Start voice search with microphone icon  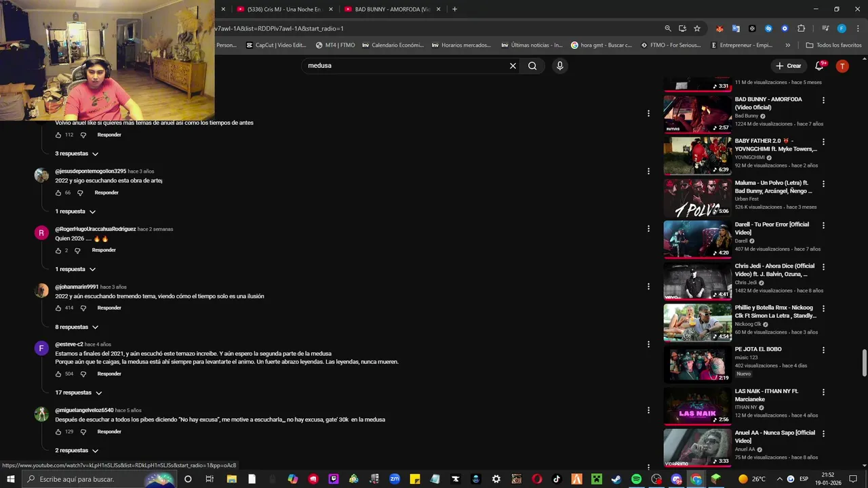(x=559, y=66)
